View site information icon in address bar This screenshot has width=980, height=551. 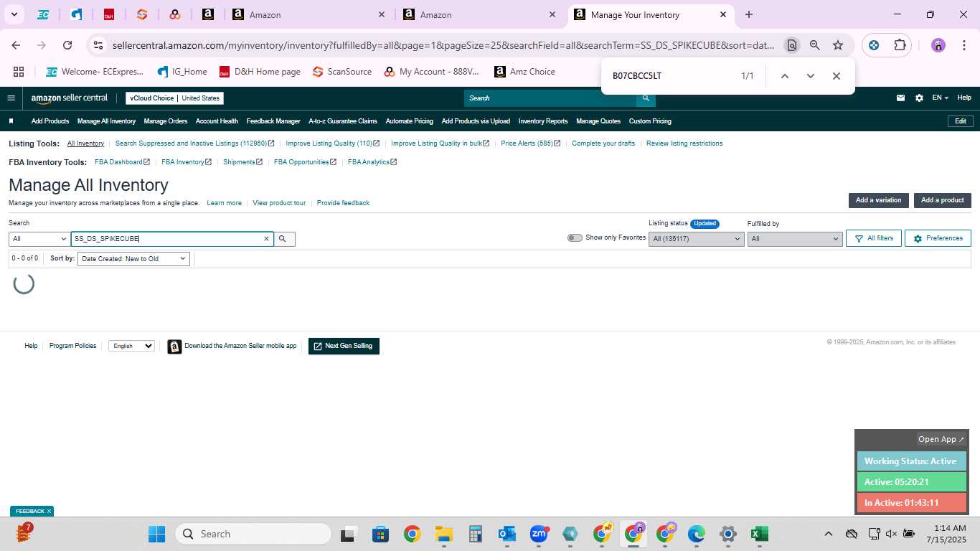pos(98,45)
